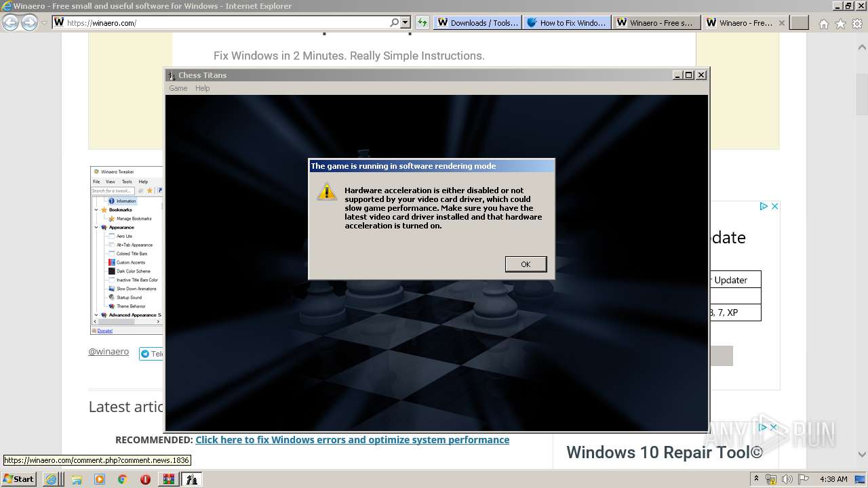Close the upper right ad with X
The height and width of the screenshot is (488, 868).
[774, 206]
